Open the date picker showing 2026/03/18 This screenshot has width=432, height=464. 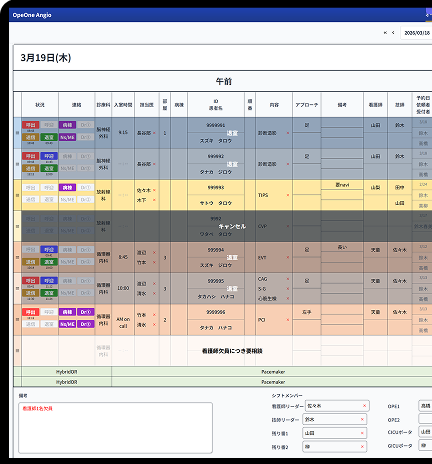(x=417, y=33)
